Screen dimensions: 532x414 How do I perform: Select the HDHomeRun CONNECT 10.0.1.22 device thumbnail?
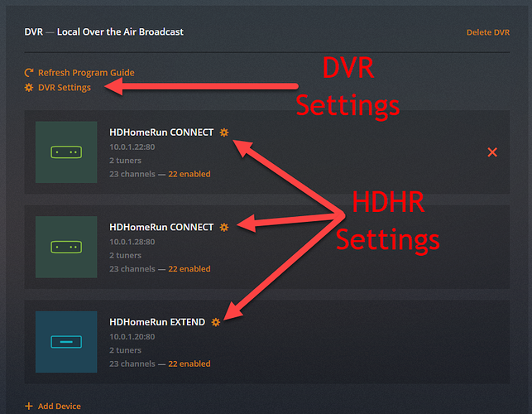click(66, 152)
